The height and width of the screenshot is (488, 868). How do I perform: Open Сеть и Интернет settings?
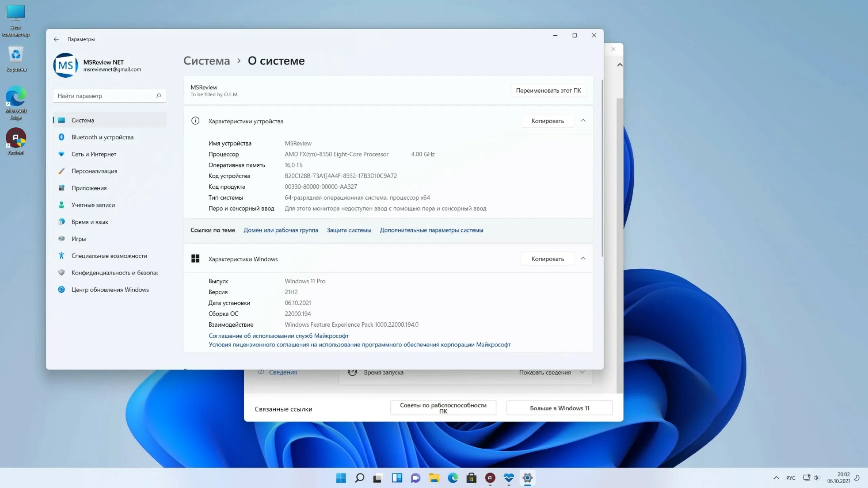[110, 154]
